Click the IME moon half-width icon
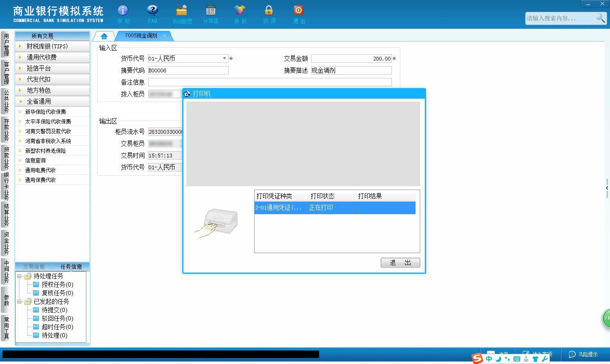Viewport: 610px width, 364px height. [x=498, y=359]
